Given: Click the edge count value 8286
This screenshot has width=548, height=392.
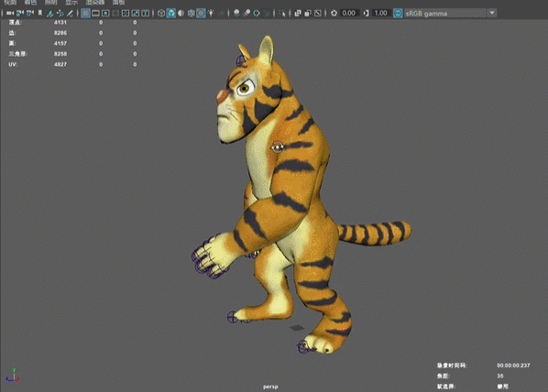Looking at the screenshot, I should click(60, 33).
